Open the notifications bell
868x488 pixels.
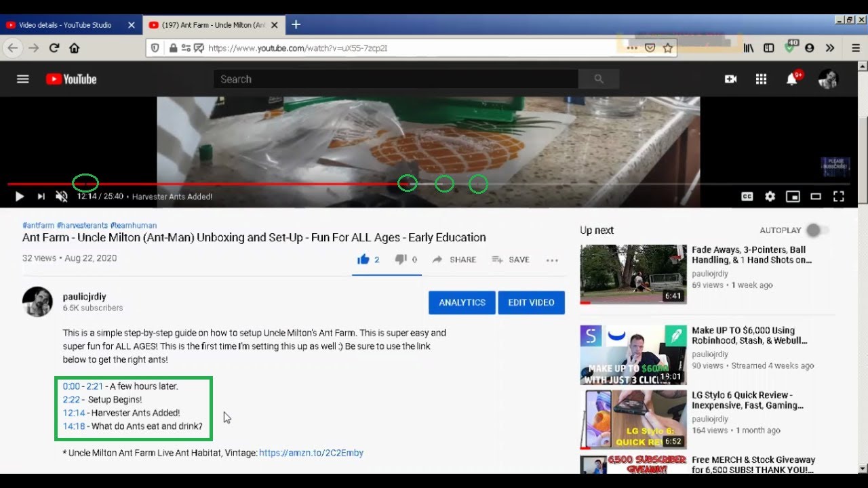(x=791, y=79)
